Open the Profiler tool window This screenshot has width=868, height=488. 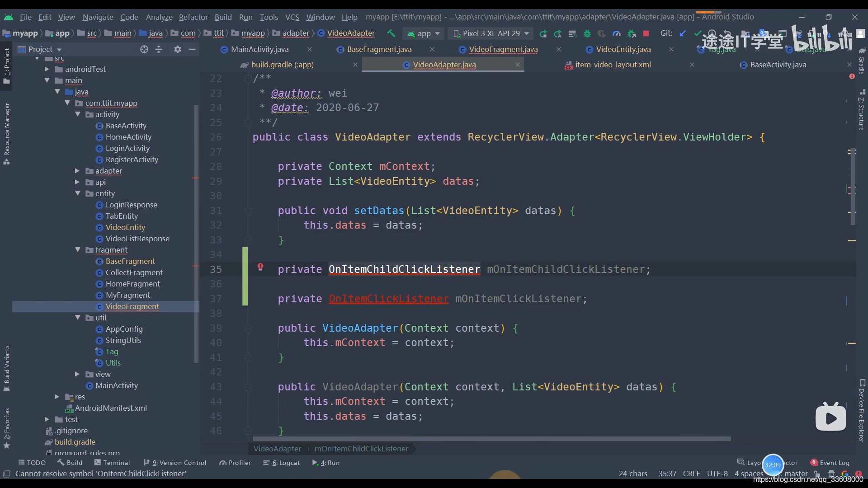[235, 463]
